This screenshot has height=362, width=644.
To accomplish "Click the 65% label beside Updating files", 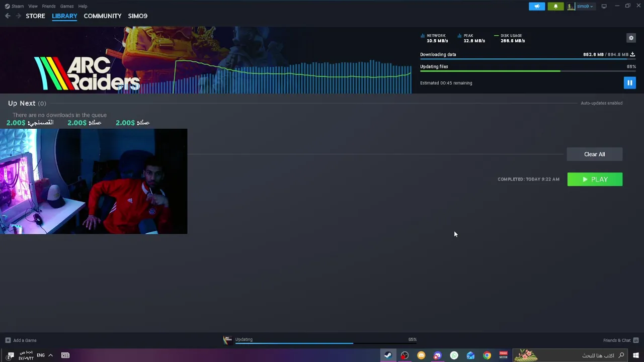I will tap(631, 66).
